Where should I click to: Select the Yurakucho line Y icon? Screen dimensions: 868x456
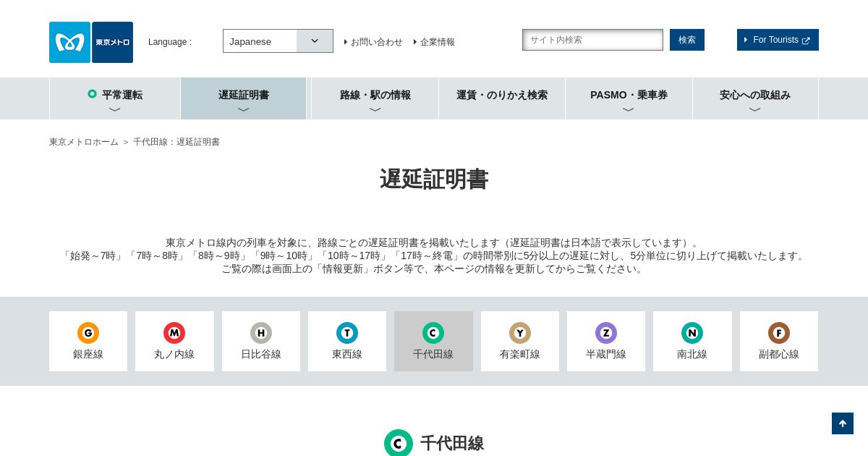520,333
